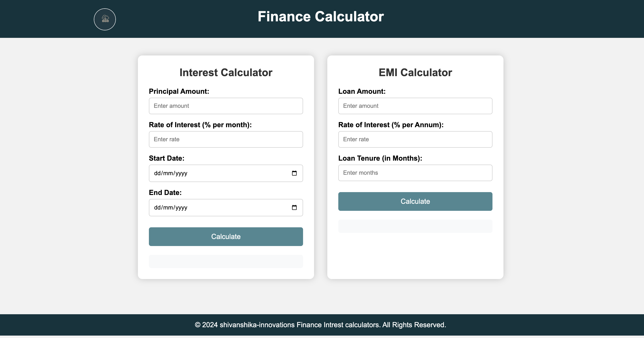Click the EMI Calculator card title

point(415,72)
